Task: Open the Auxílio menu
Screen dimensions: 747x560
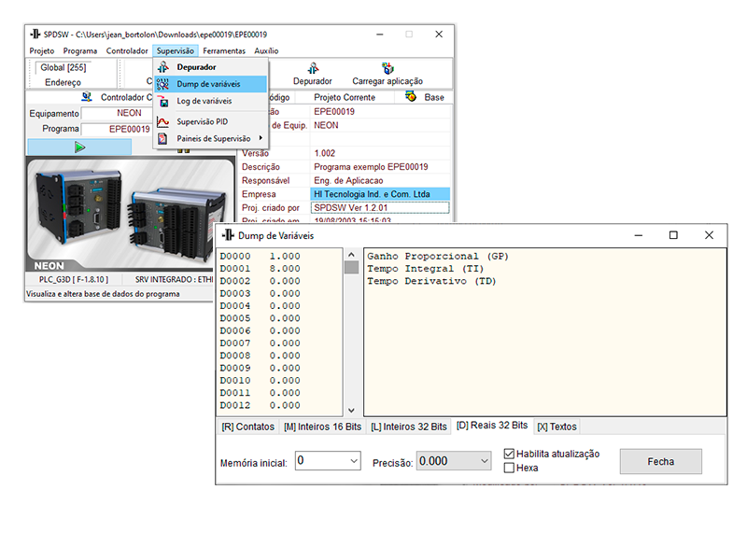Action: pyautogui.click(x=266, y=51)
